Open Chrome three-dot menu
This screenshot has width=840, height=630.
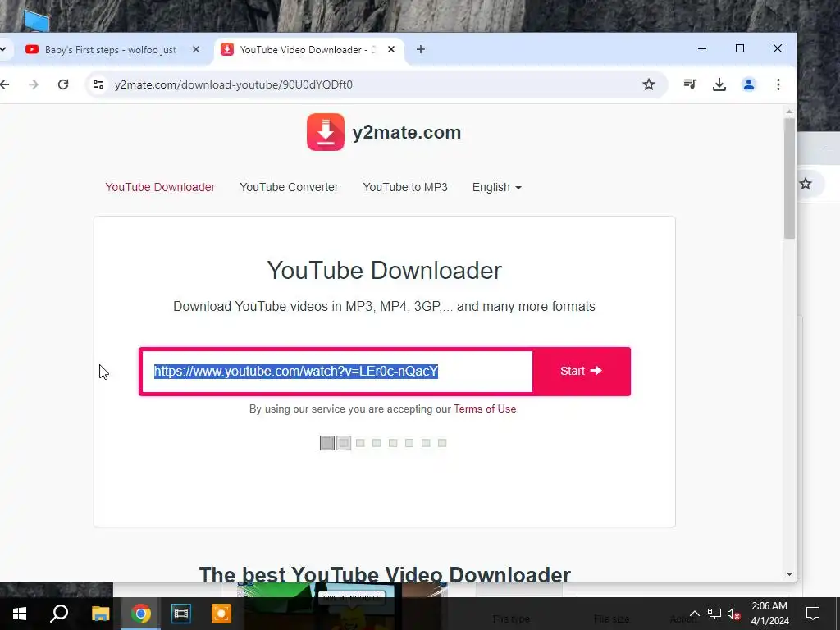[x=778, y=84]
